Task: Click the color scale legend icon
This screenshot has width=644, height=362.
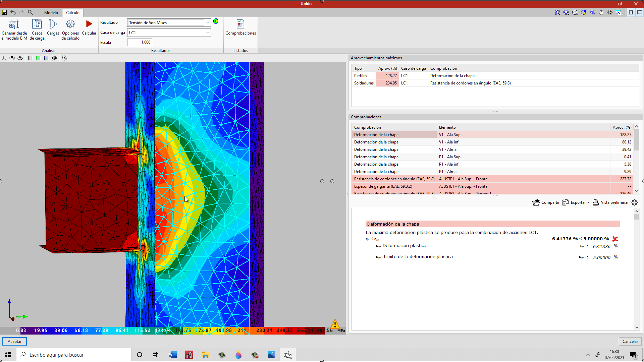Action: 216,21
